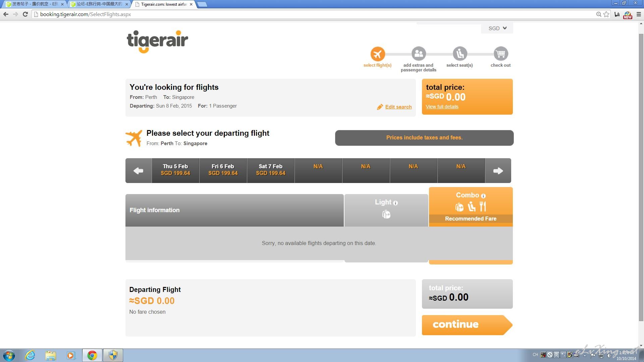Click the tigerair logo
The image size is (644, 362).
pyautogui.click(x=157, y=42)
